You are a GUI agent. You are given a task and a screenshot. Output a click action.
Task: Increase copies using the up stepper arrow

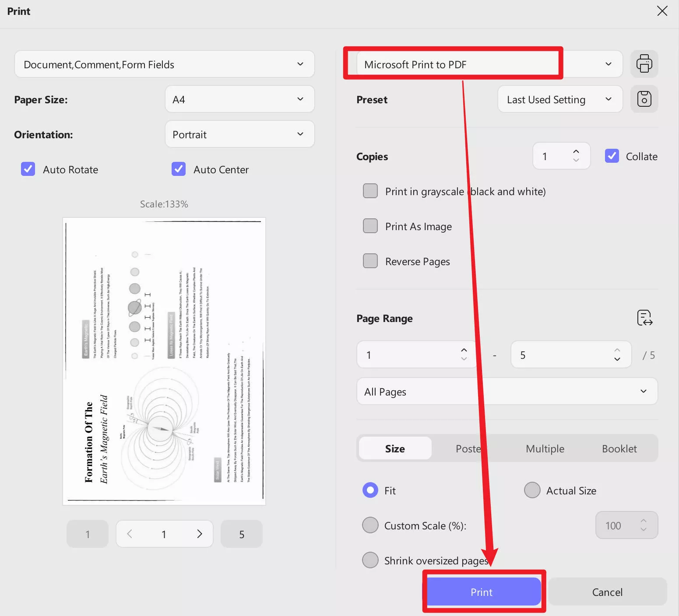(x=576, y=150)
